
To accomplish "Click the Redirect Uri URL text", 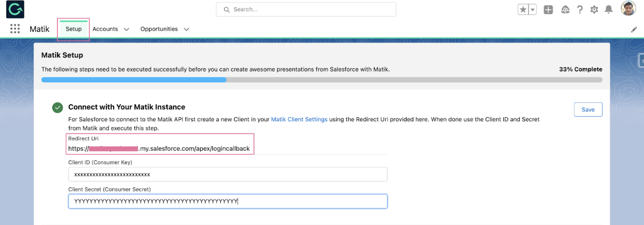I will pyautogui.click(x=159, y=149).
